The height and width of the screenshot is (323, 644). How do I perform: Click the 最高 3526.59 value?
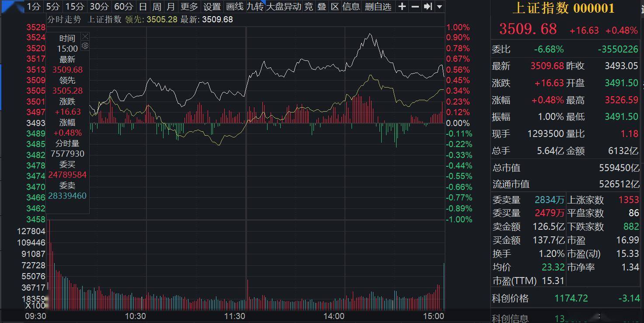pyautogui.click(x=621, y=100)
